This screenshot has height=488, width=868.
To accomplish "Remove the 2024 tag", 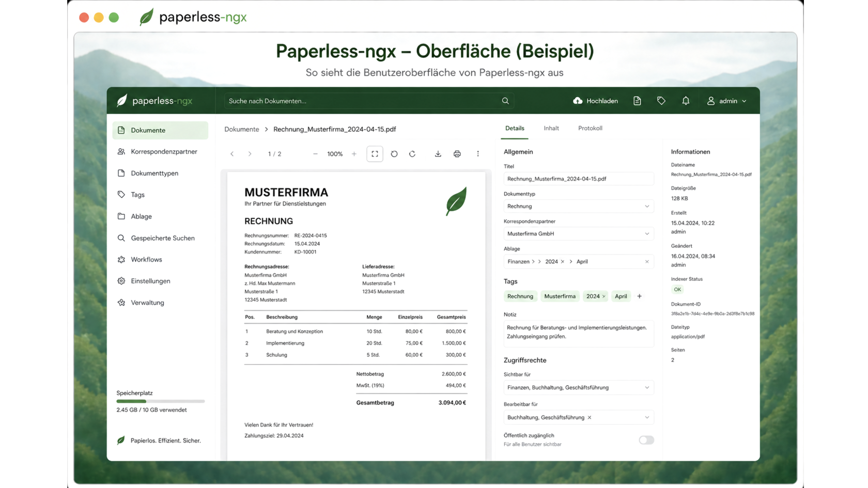I will click(x=603, y=296).
